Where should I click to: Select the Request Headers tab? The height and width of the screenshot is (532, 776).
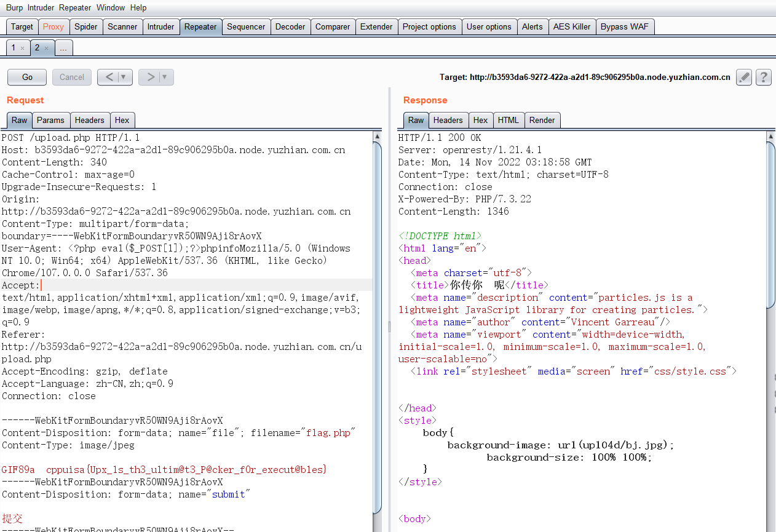coord(90,120)
